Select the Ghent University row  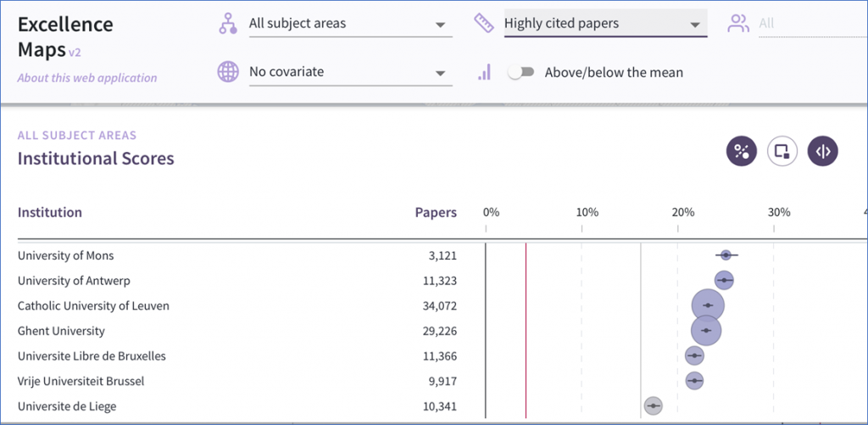tap(442, 331)
